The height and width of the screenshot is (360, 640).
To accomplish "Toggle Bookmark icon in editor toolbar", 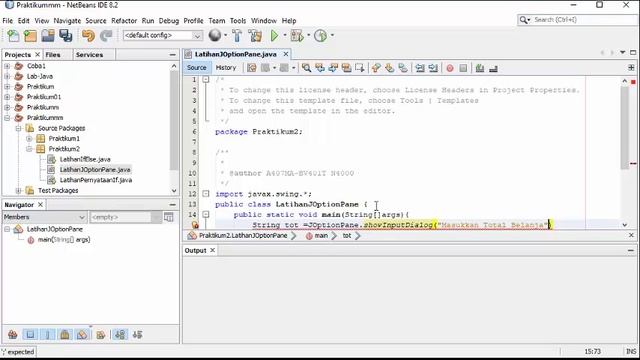I will click(403, 68).
